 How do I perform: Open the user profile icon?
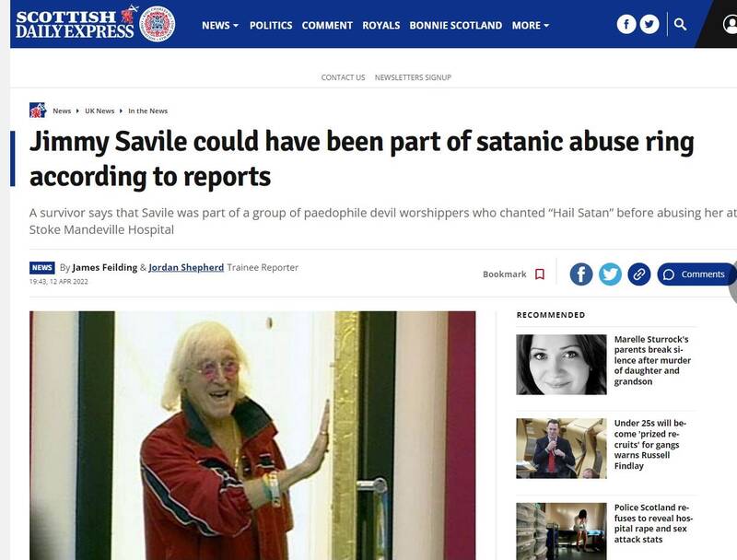pos(731,24)
